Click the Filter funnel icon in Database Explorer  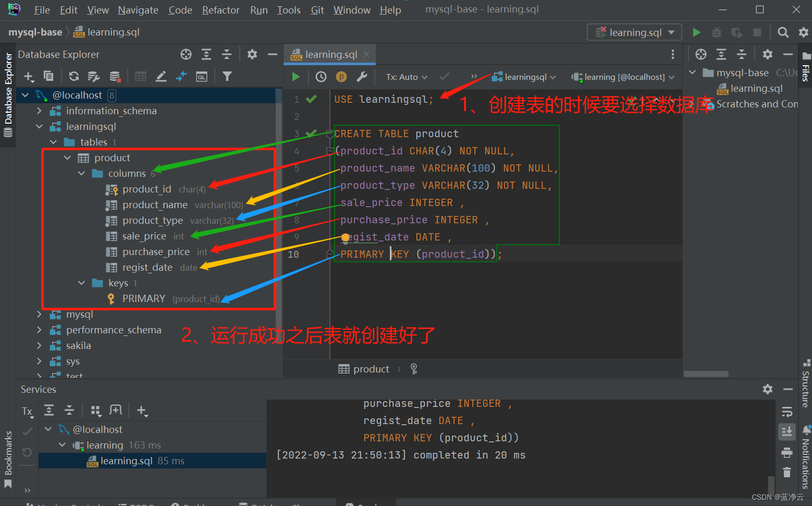tap(227, 76)
